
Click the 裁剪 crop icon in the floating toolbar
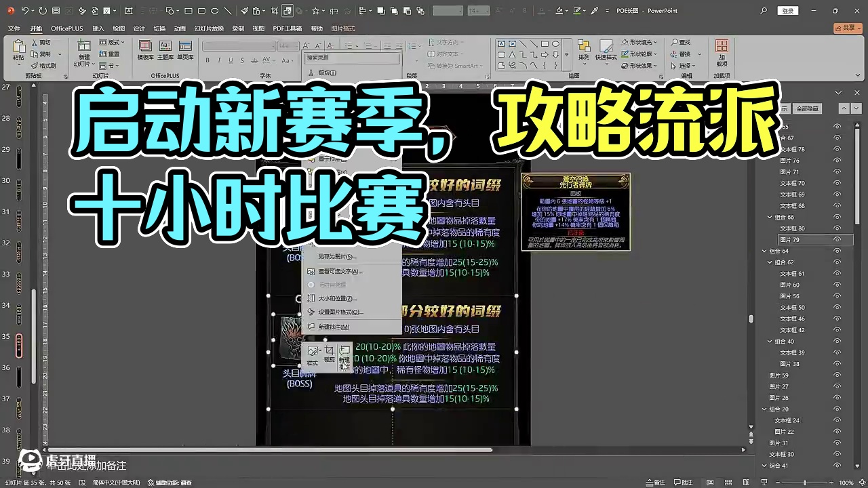(330, 350)
